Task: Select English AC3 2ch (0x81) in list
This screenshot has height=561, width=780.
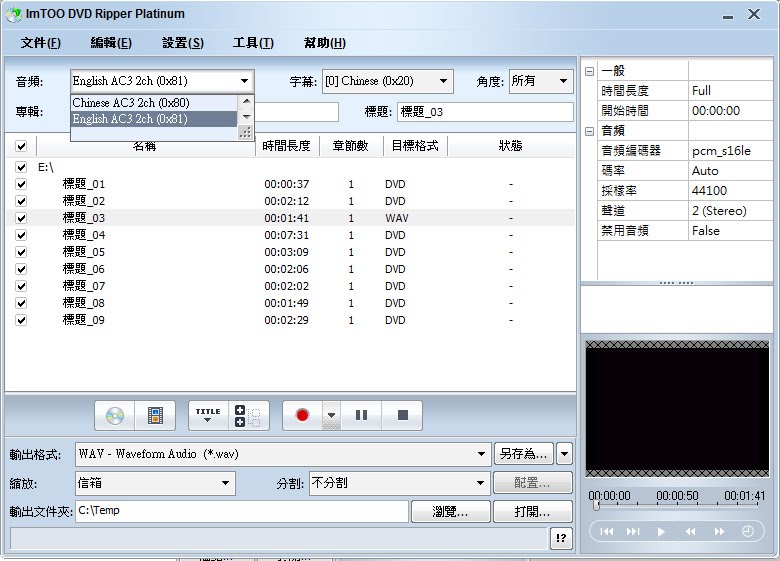Action: [154, 119]
